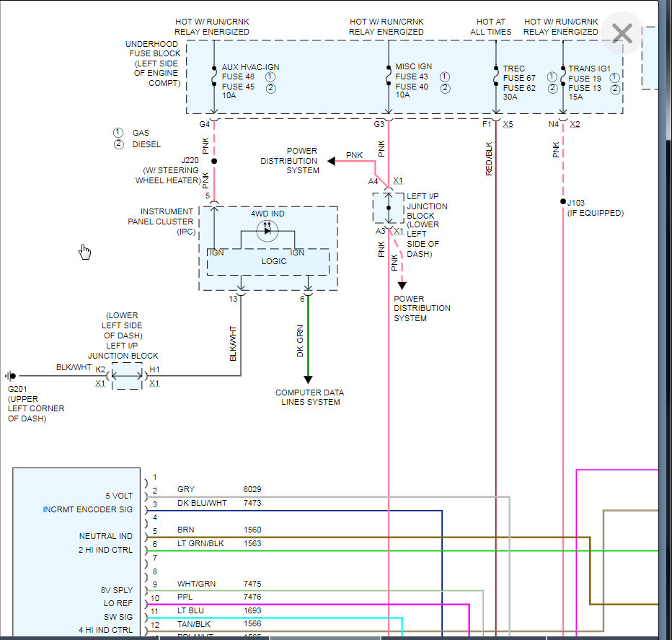Screen dimensions: 672x640
Task: Click the J103 splice dot
Action: pyautogui.click(x=563, y=201)
